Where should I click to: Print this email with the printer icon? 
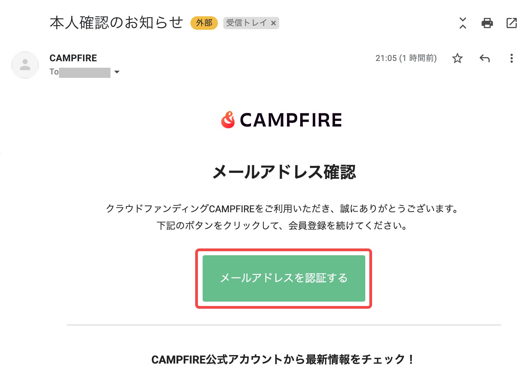click(487, 23)
